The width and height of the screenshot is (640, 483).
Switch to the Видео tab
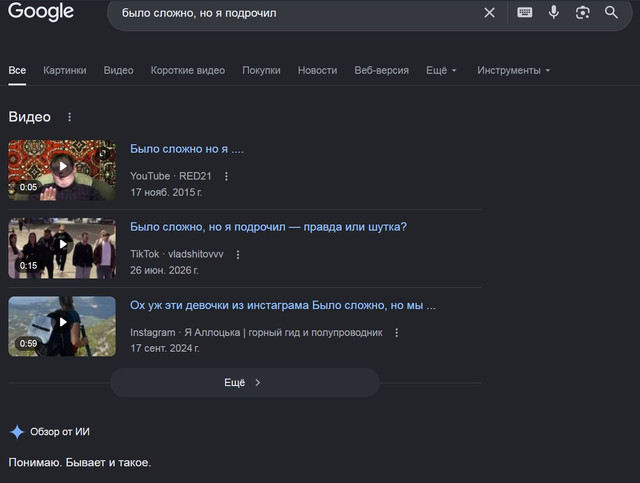pyautogui.click(x=118, y=70)
